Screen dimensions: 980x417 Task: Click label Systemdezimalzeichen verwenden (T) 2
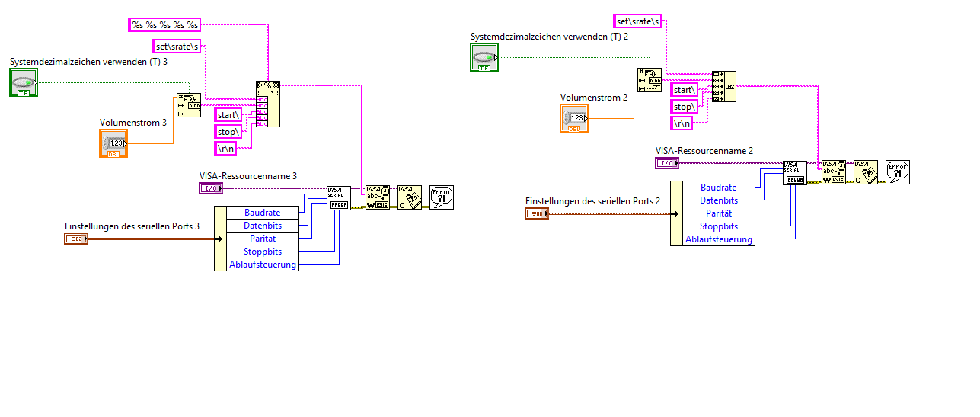[x=550, y=36]
